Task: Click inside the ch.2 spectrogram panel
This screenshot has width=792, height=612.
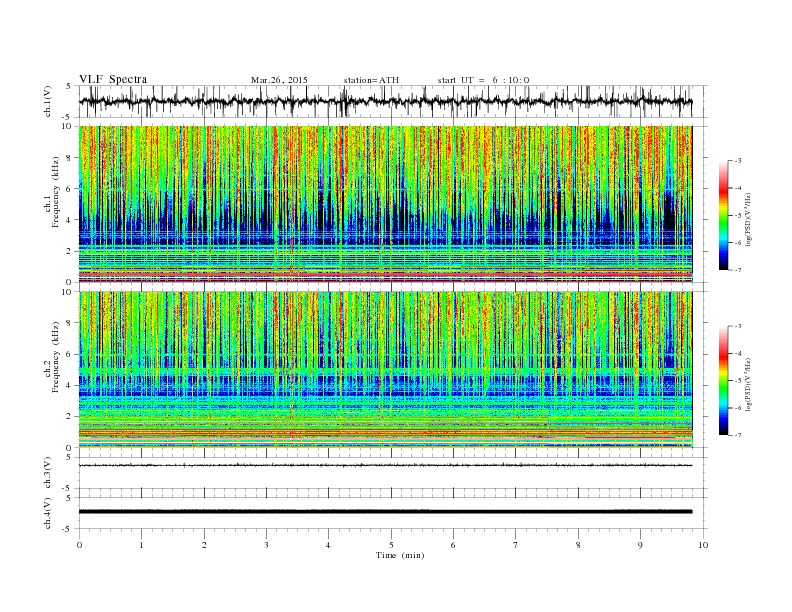Action: click(x=385, y=370)
